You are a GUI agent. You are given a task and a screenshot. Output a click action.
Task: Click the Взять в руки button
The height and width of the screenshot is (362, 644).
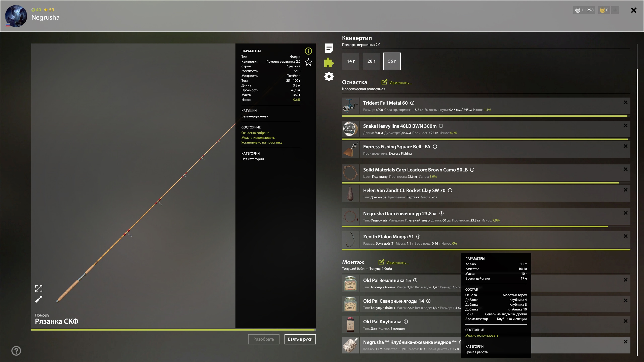point(300,339)
